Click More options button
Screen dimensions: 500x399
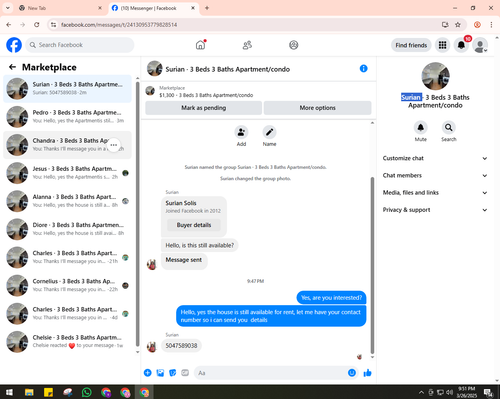pos(317,108)
